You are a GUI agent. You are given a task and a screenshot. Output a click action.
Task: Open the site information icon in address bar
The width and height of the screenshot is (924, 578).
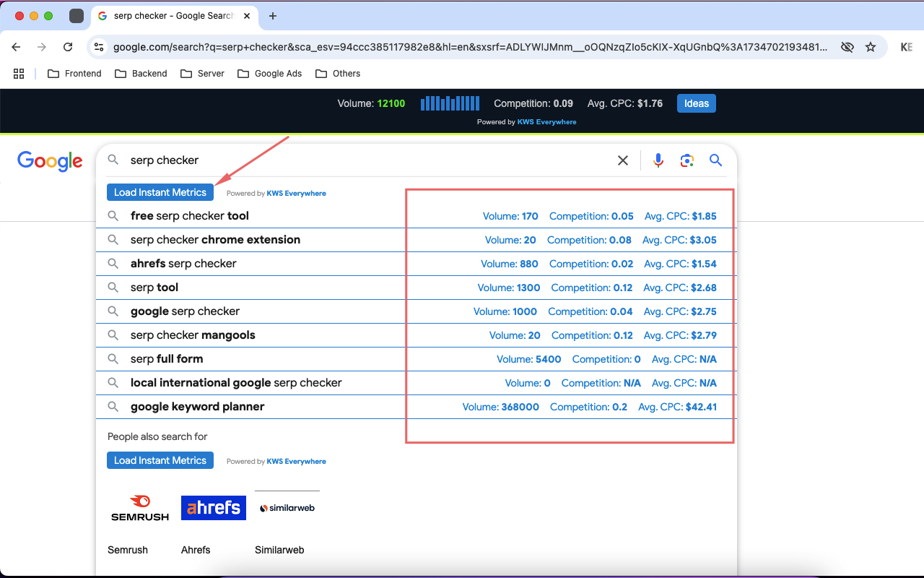(x=100, y=47)
